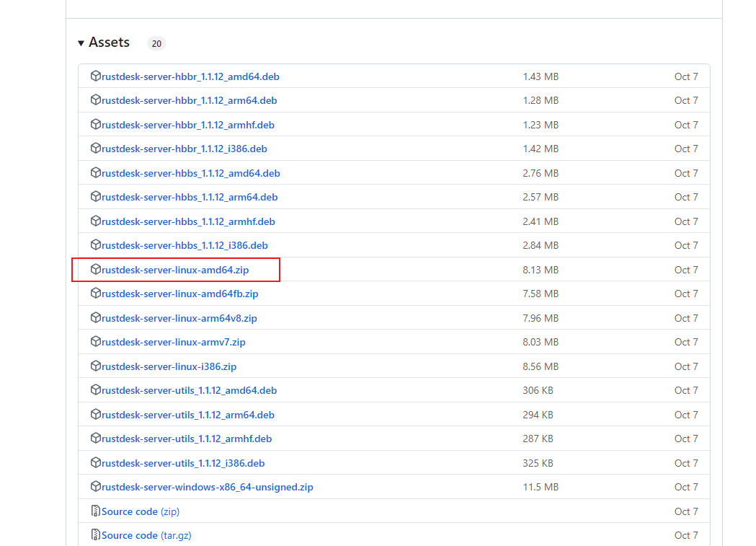Click package icon beside rustdesk-server-windows-x86_64-unsigned.zip
Image resolution: width=756 pixels, height=546 pixels.
point(96,487)
